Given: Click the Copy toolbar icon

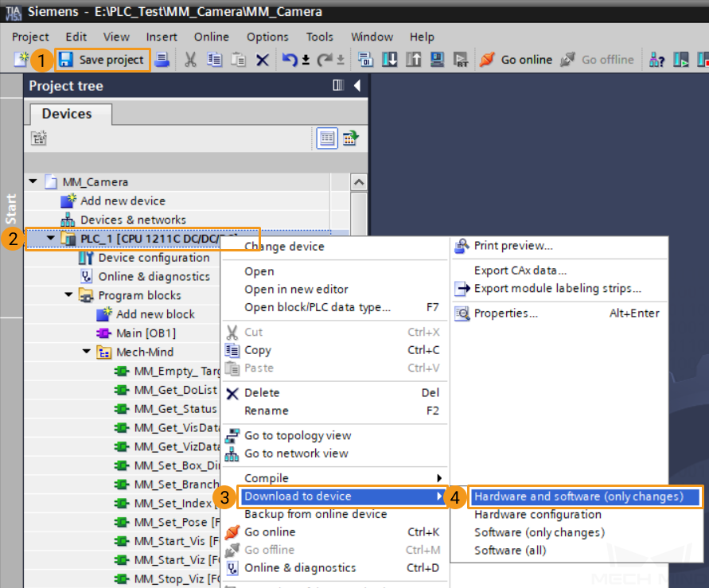Looking at the screenshot, I should tap(214, 60).
